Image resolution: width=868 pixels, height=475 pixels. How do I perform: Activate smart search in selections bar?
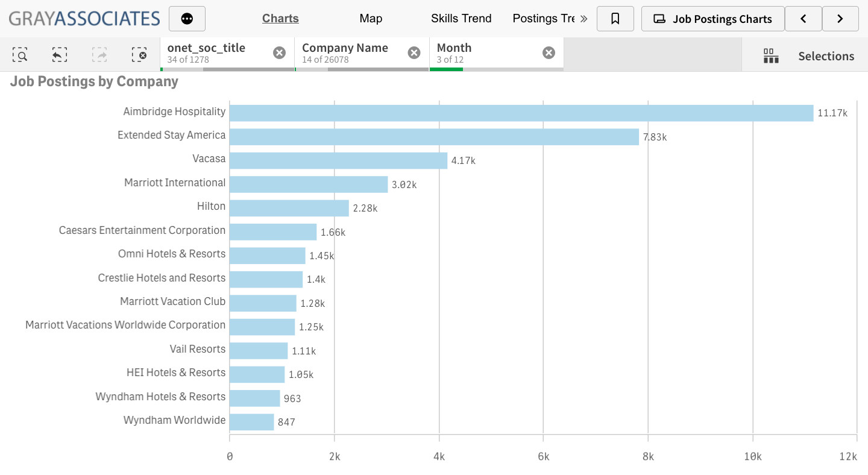[x=20, y=55]
